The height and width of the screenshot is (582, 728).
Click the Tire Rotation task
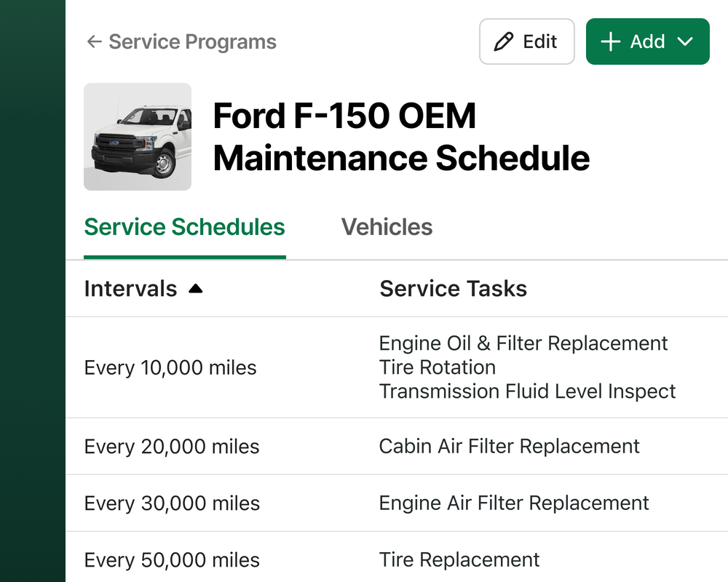[x=438, y=367]
